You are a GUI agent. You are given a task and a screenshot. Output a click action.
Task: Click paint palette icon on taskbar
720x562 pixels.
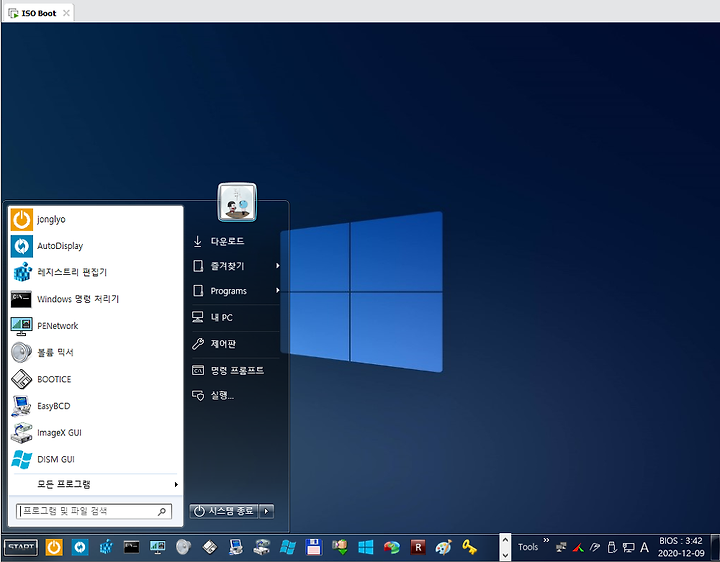[x=444, y=547]
